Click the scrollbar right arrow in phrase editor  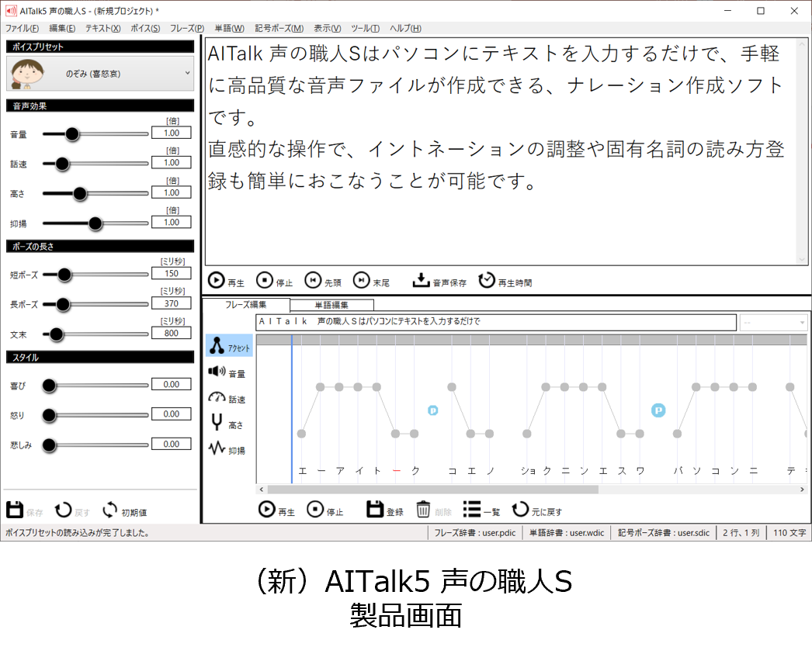802,489
